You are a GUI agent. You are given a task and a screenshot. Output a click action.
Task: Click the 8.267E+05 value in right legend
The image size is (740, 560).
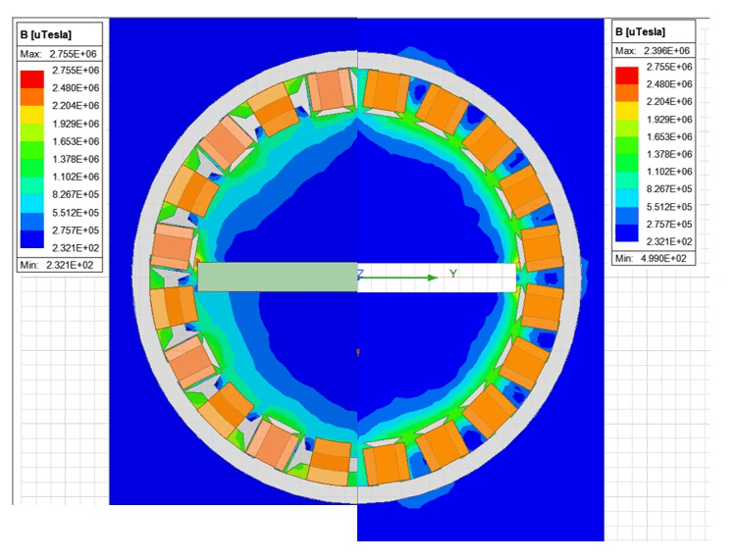click(668, 188)
